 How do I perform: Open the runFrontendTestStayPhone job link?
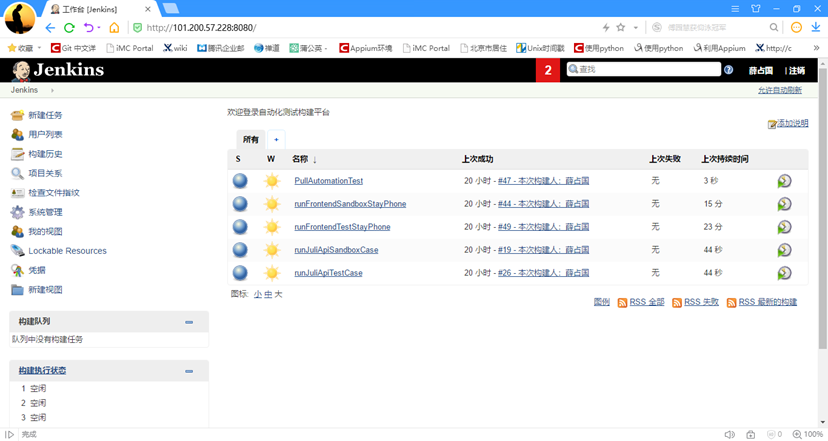pyautogui.click(x=342, y=227)
